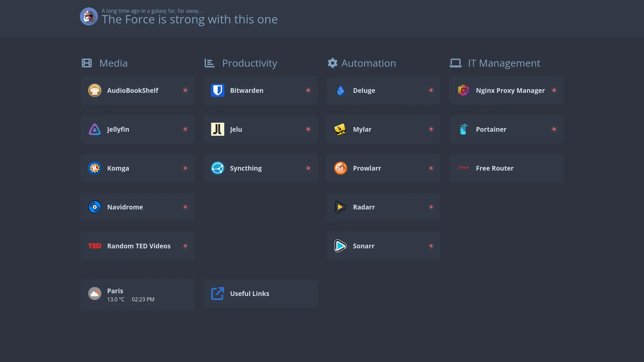Select the Jellyfin triangle icon
The width and height of the screenshot is (644, 362).
[x=94, y=129]
